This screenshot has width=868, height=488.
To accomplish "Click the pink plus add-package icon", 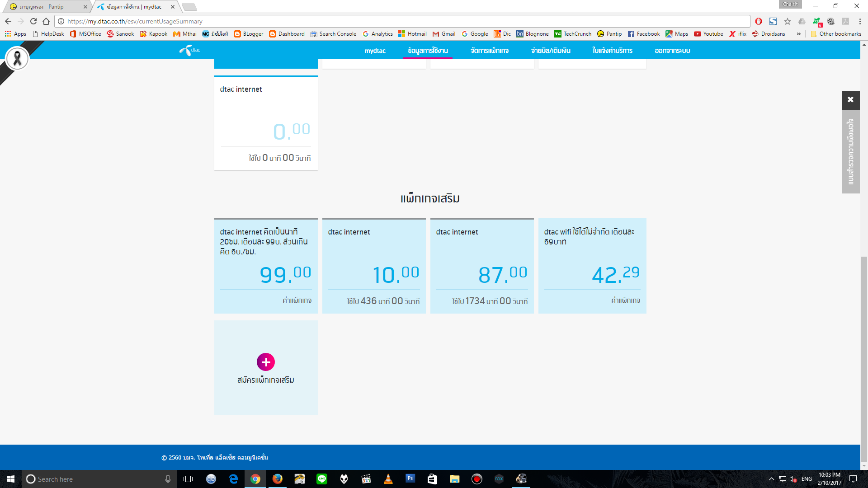I will click(266, 362).
